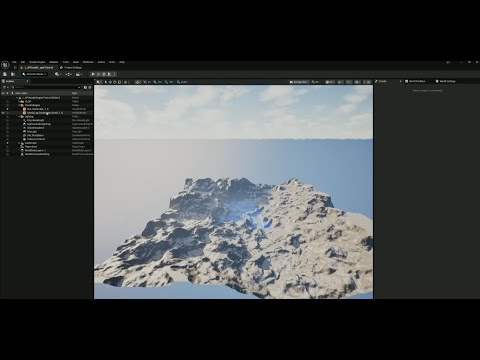Expand the root level tree arrow

[17, 98]
